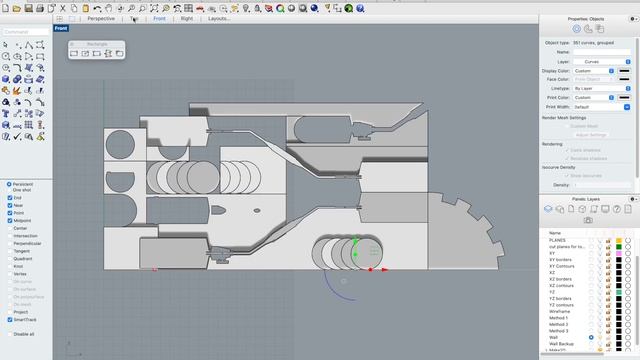Open the Layouts... tab

pos(219,19)
